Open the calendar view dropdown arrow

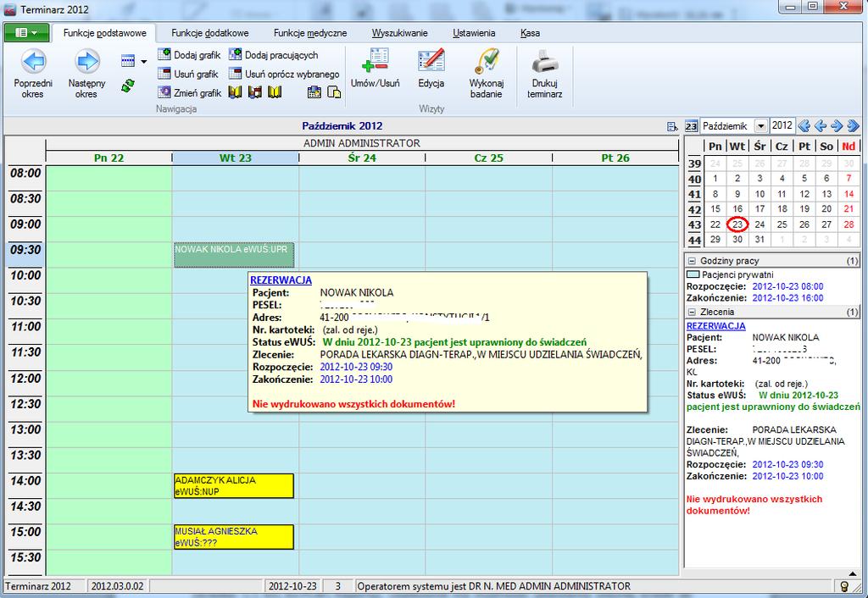click(x=144, y=61)
